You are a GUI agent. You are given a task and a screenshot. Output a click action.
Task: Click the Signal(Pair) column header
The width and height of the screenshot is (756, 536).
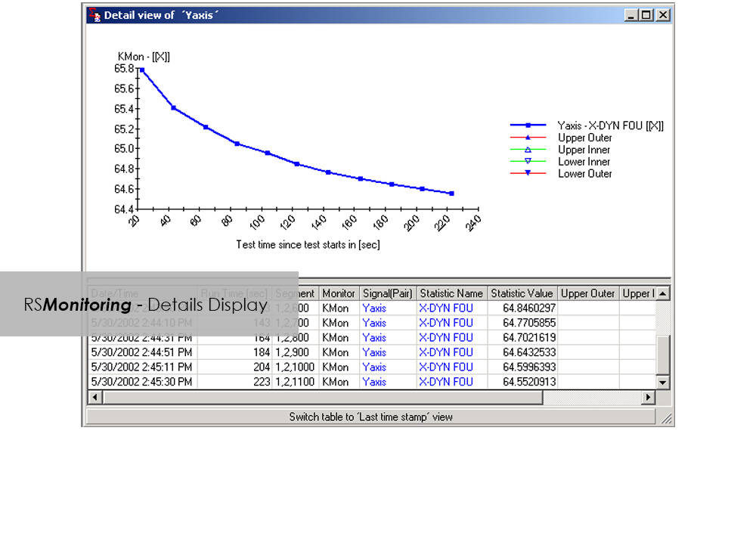[x=387, y=293]
